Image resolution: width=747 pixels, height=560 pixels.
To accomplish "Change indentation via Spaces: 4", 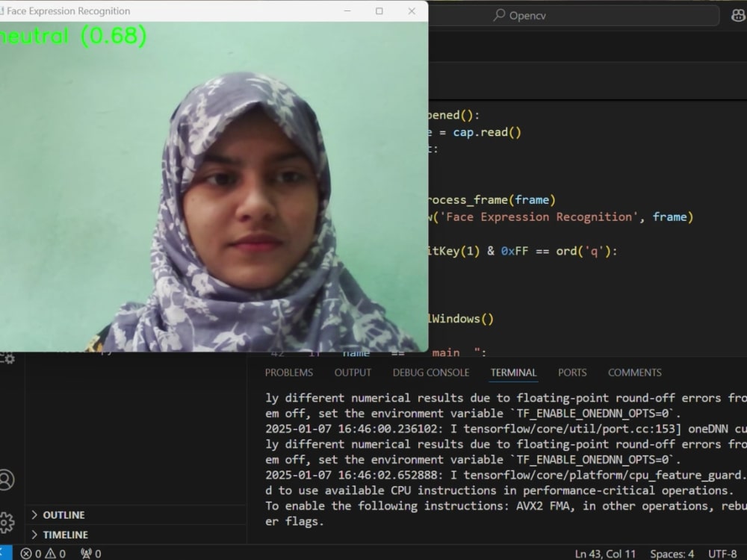I will coord(672,554).
